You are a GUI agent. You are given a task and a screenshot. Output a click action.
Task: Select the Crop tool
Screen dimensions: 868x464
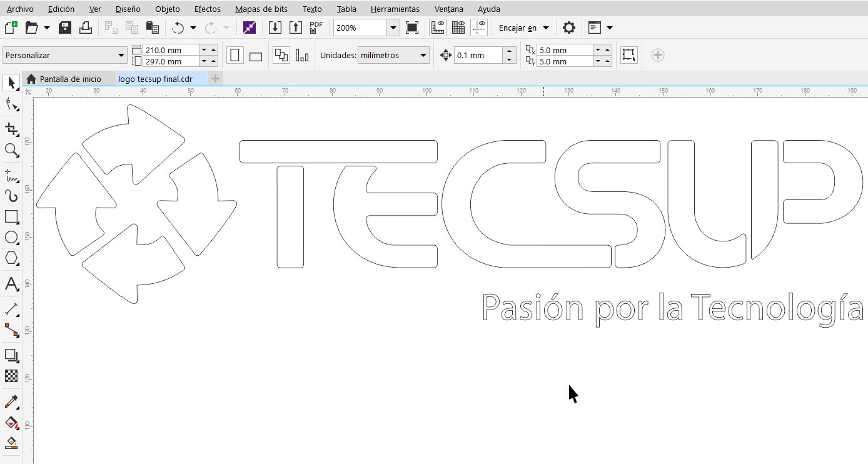(11, 129)
